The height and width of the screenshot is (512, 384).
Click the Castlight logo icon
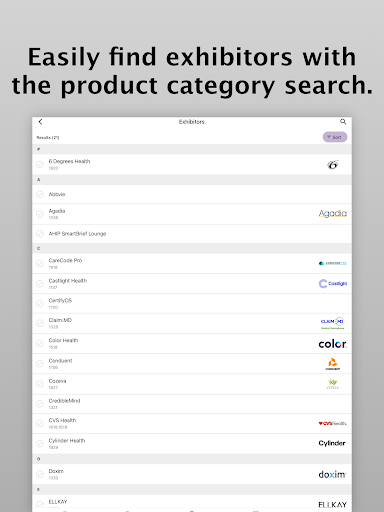pos(332,284)
